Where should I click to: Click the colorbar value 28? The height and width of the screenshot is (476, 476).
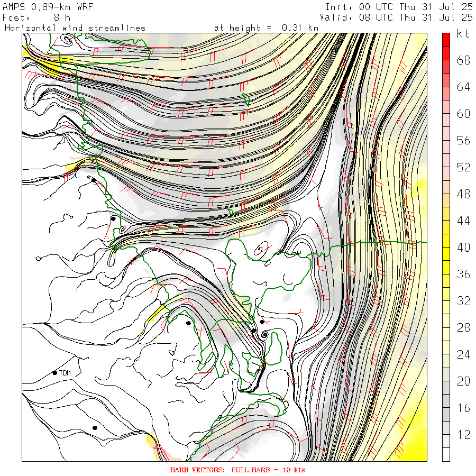point(463,327)
